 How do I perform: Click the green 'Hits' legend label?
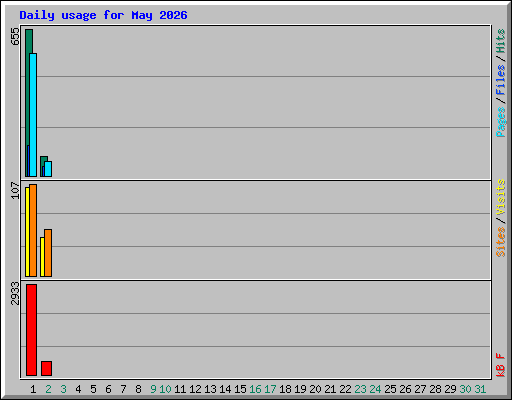[x=501, y=41]
